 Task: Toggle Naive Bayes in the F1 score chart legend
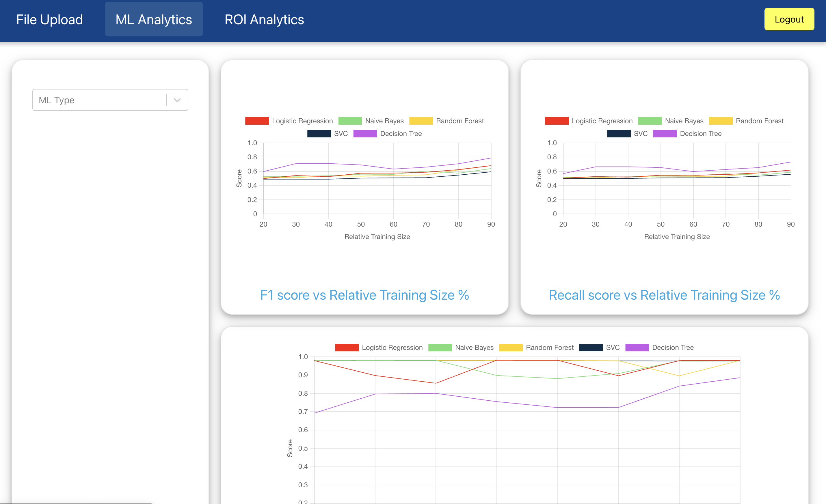(x=371, y=121)
